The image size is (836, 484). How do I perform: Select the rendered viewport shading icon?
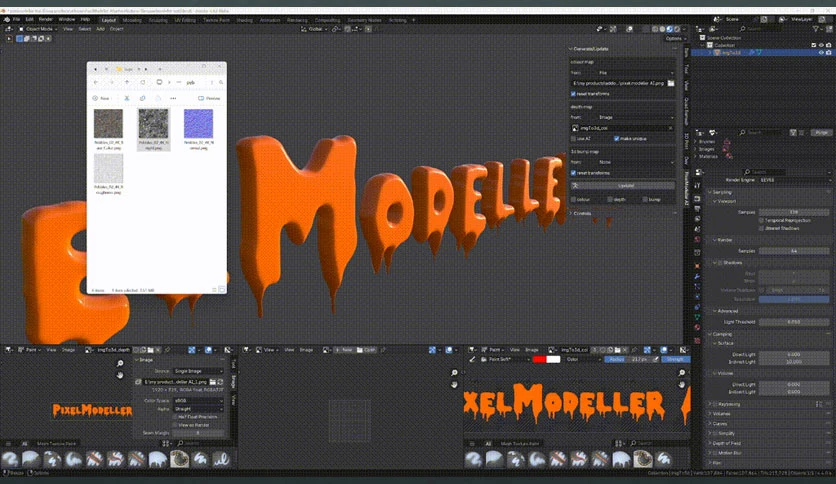point(677,29)
